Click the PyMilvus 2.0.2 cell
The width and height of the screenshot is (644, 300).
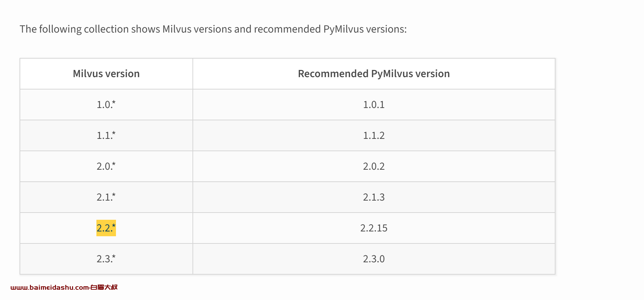point(374,166)
